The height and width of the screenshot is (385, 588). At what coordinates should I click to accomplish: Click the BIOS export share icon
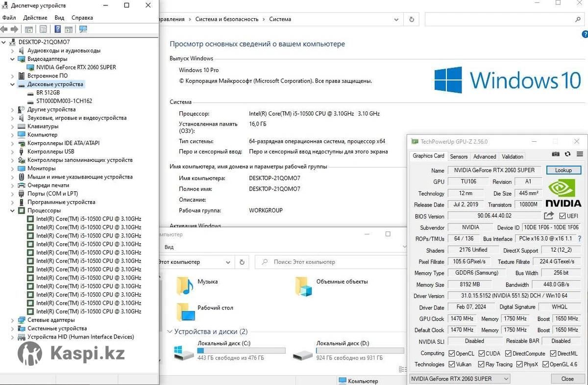point(549,216)
